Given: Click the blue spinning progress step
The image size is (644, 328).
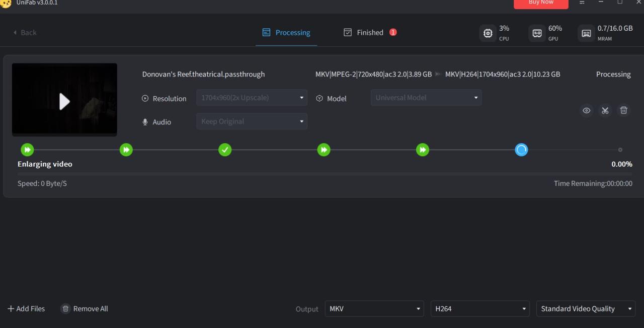Looking at the screenshot, I should point(521,150).
